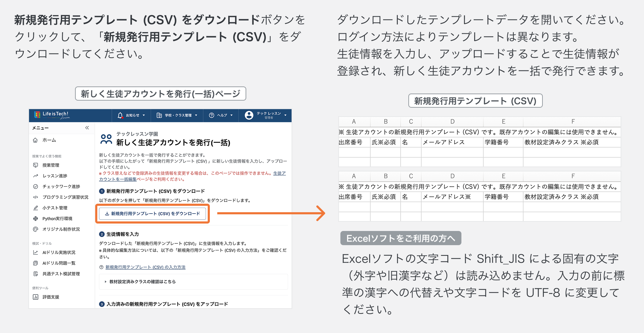Click the Life is Tech! logo

point(52,115)
